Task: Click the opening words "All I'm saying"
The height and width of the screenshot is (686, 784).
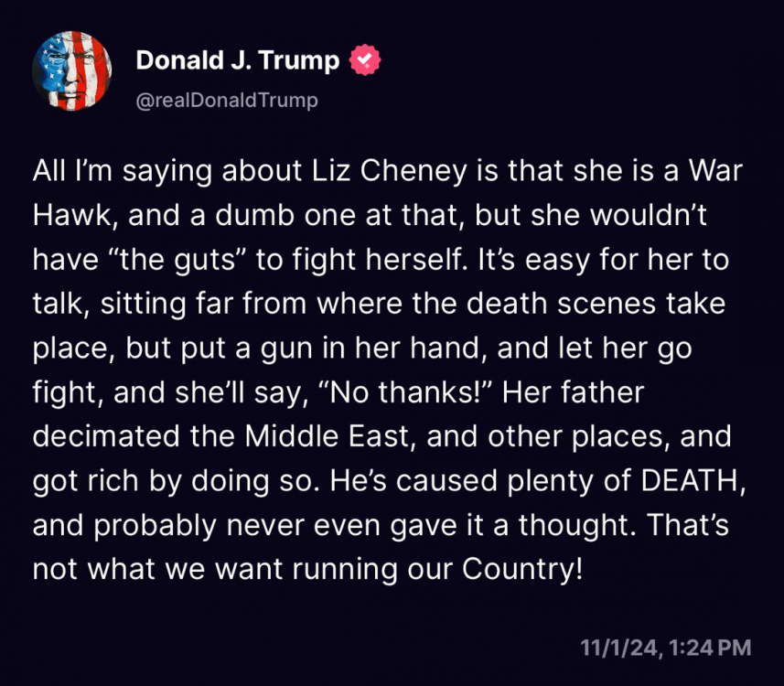Action: tap(123, 172)
